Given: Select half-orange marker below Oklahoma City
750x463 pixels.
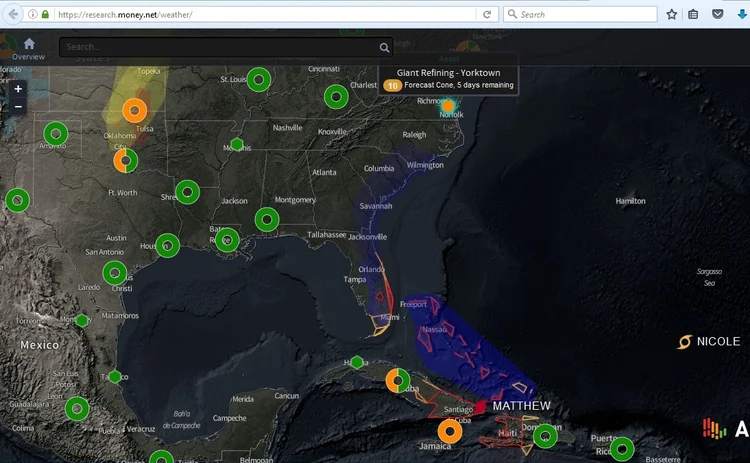Looking at the screenshot, I should click(x=126, y=160).
